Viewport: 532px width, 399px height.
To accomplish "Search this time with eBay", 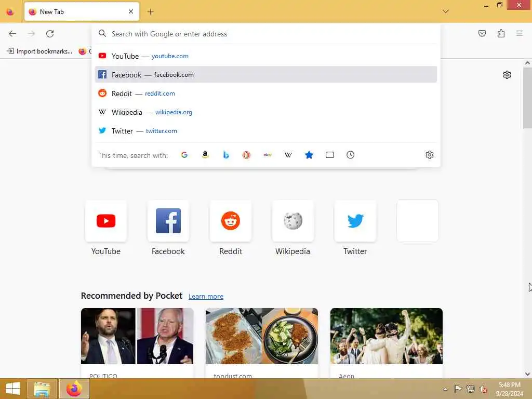I will click(x=268, y=155).
